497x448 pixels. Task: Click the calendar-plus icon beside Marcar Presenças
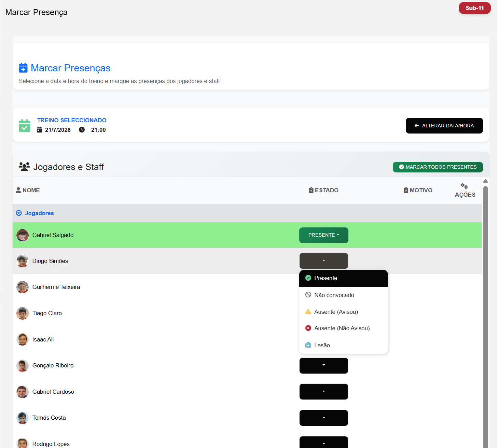23,68
